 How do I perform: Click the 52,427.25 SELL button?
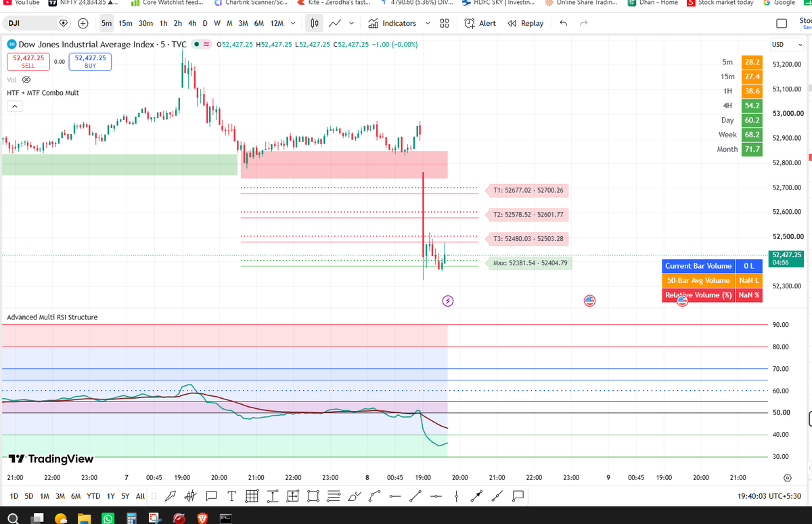pos(28,62)
